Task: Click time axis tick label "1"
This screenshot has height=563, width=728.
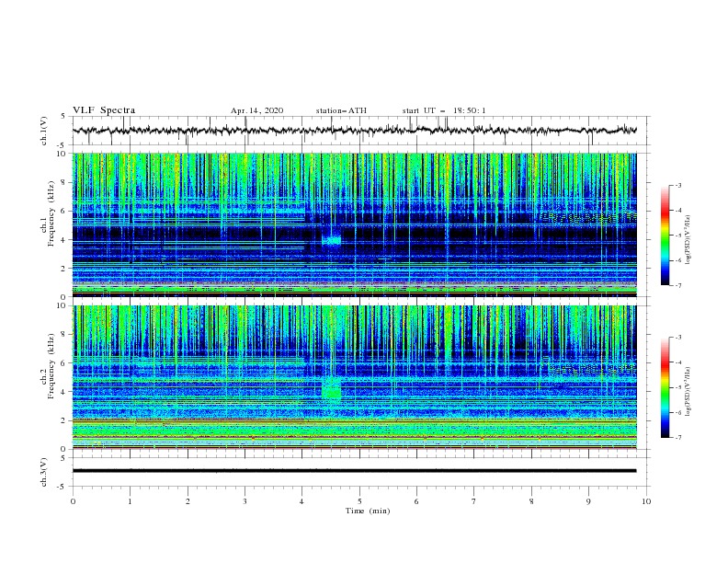Action: pos(130,501)
